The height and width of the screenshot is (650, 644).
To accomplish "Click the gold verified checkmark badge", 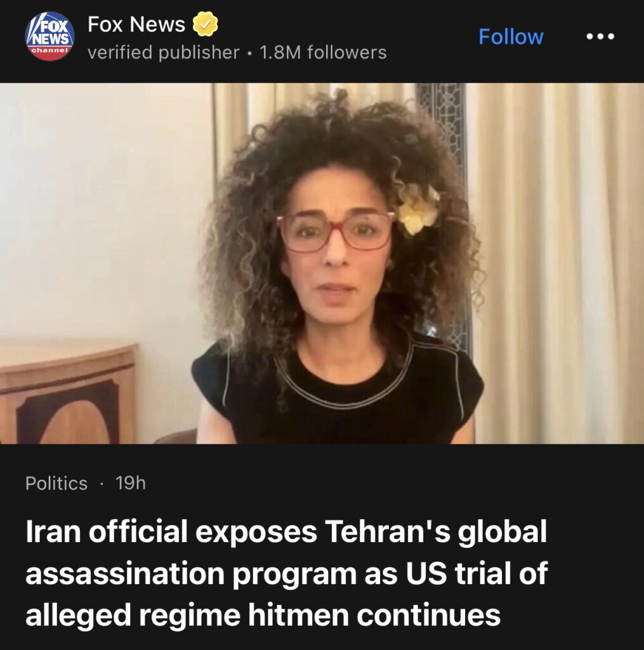I will [x=206, y=24].
